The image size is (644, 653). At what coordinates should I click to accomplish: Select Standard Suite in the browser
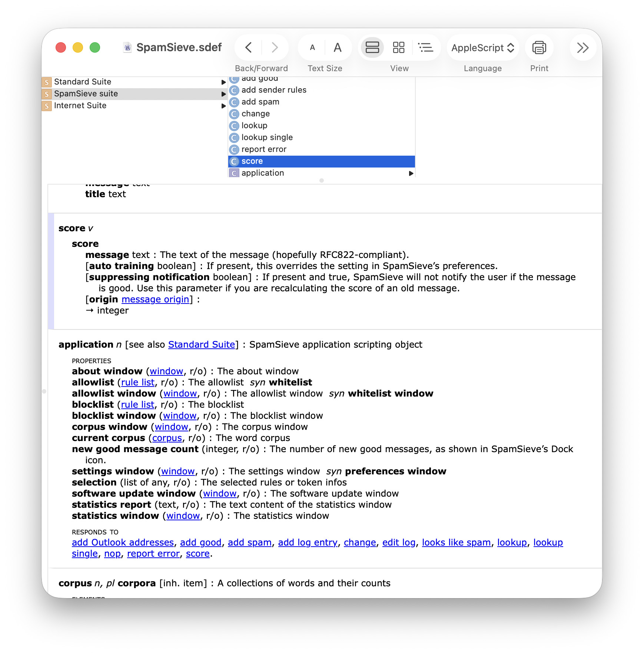pos(83,82)
